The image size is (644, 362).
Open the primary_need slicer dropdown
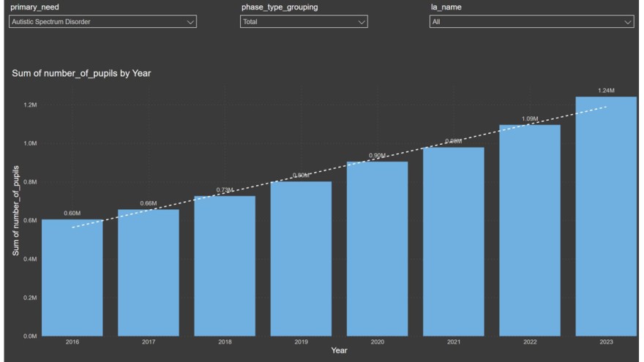[102, 22]
